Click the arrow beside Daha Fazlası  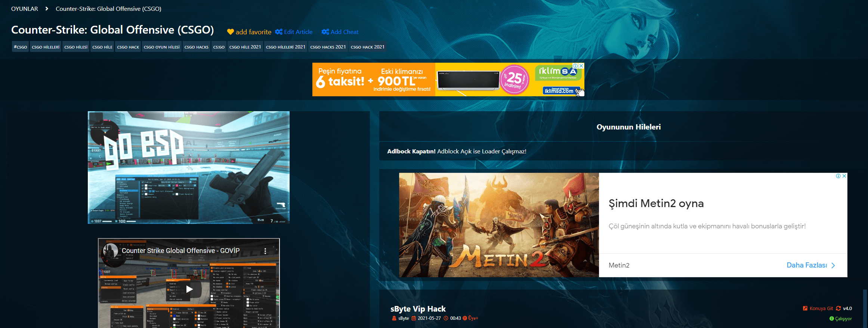[x=833, y=265]
